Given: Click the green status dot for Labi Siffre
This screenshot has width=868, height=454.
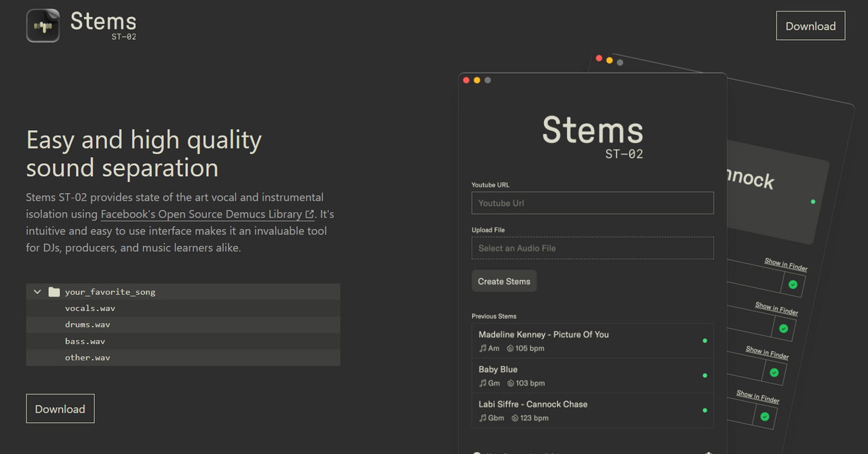Looking at the screenshot, I should coord(705,411).
